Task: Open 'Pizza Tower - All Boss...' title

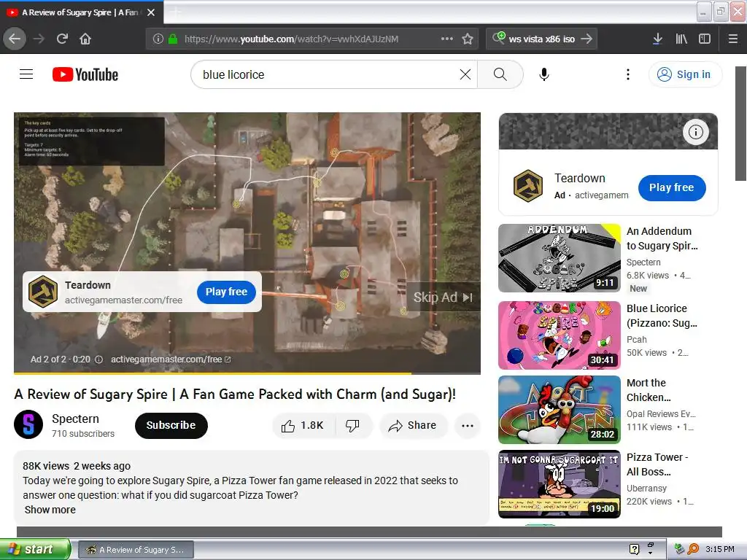Action: point(657,464)
